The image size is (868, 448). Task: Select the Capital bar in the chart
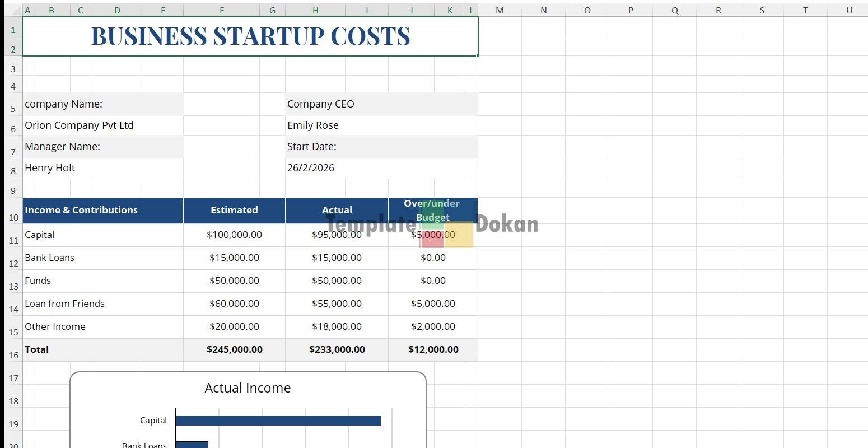(278, 421)
